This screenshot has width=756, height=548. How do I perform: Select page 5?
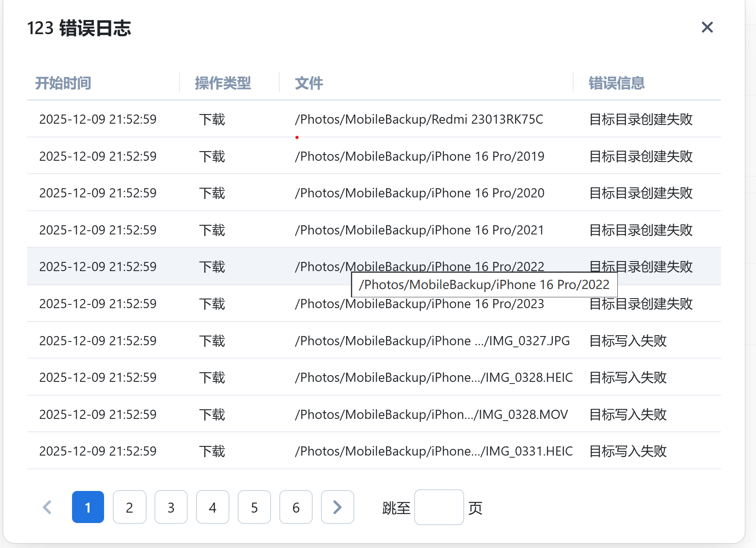(254, 507)
